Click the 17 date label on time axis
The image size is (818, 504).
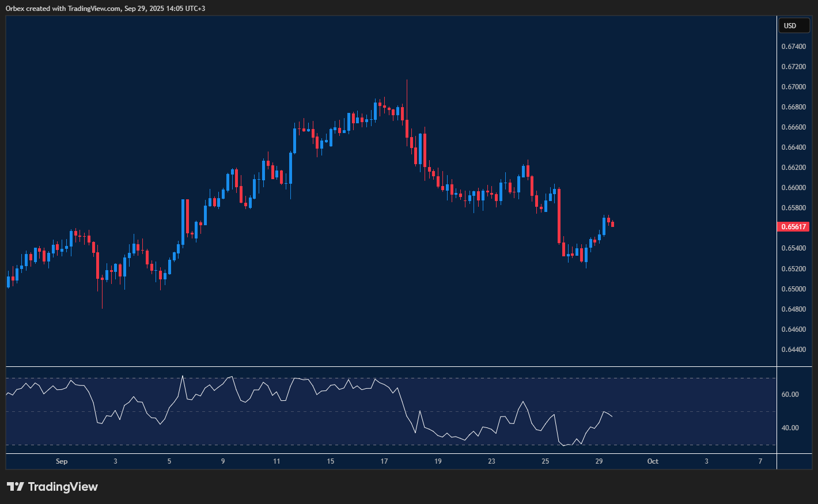point(384,461)
